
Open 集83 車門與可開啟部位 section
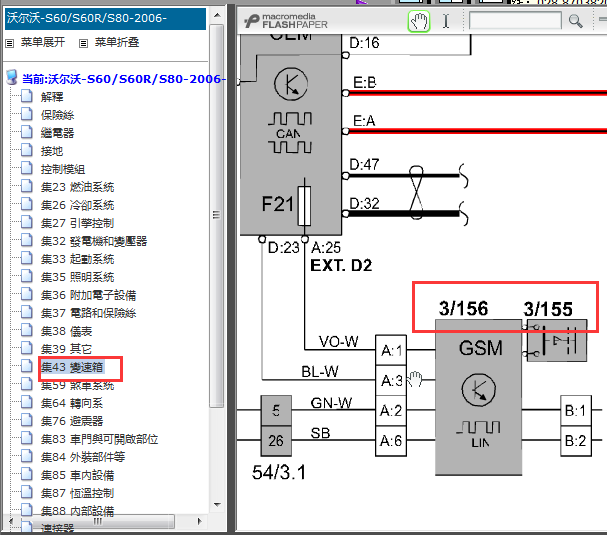click(x=99, y=439)
